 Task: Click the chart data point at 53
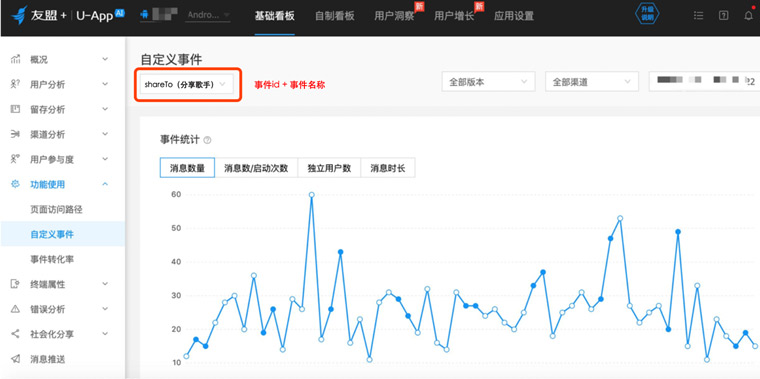click(620, 218)
